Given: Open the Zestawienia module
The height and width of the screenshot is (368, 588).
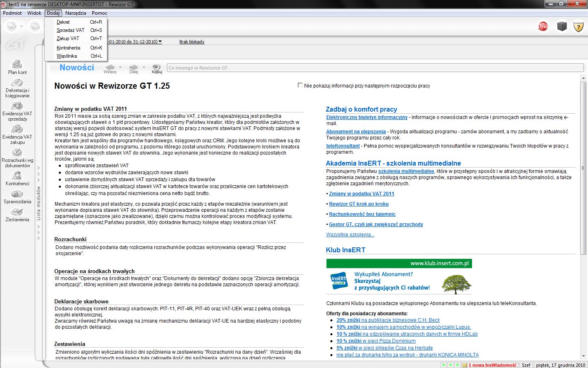Looking at the screenshot, I should pyautogui.click(x=17, y=215).
